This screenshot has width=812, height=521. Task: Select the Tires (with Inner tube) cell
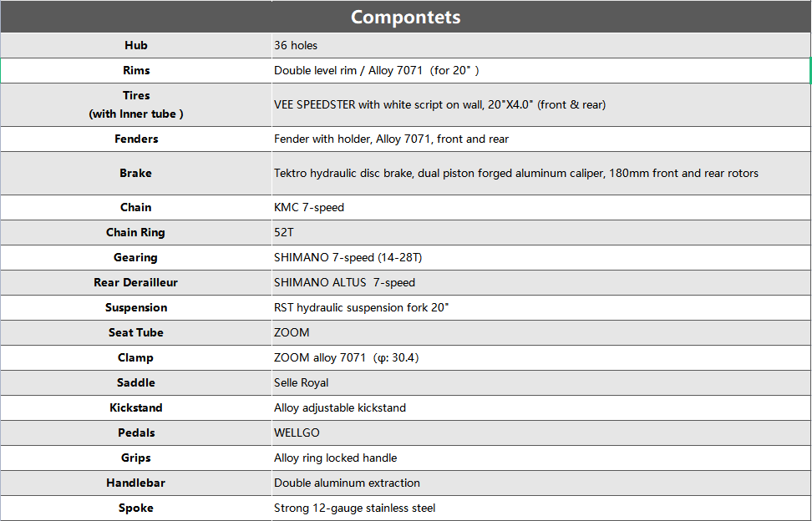tap(135, 104)
